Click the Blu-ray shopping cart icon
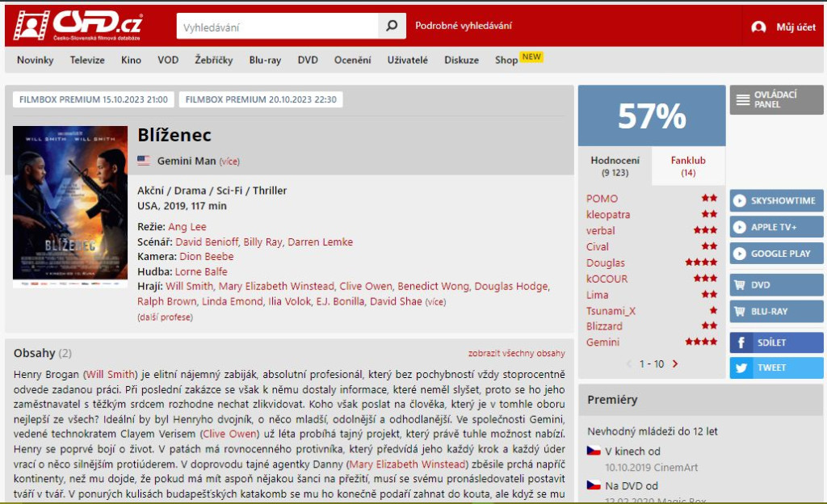 tap(740, 312)
